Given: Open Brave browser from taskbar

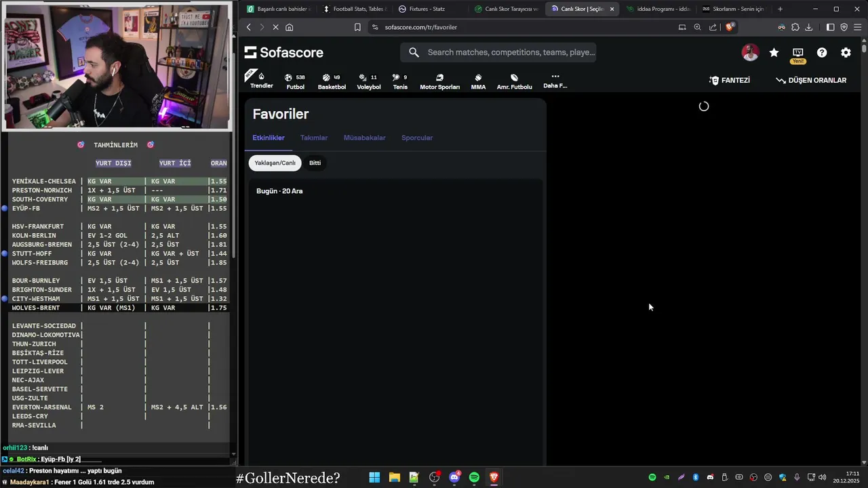Looking at the screenshot, I should [494, 478].
